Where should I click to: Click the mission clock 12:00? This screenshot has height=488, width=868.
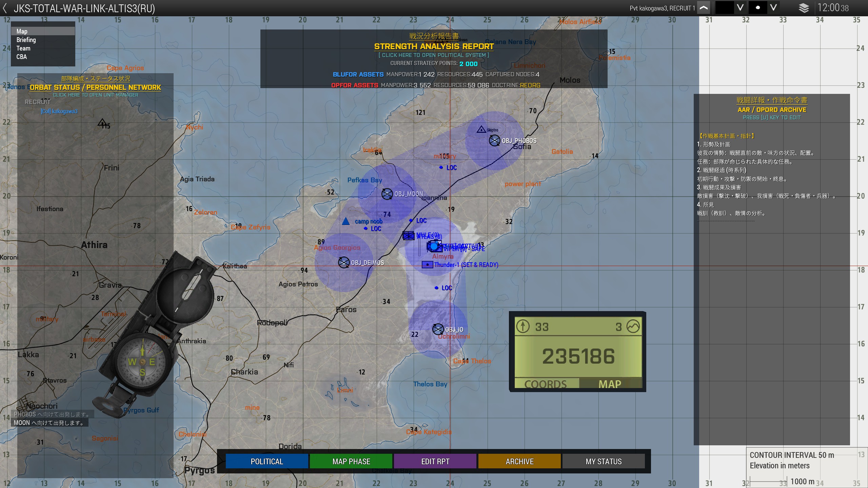pos(833,8)
